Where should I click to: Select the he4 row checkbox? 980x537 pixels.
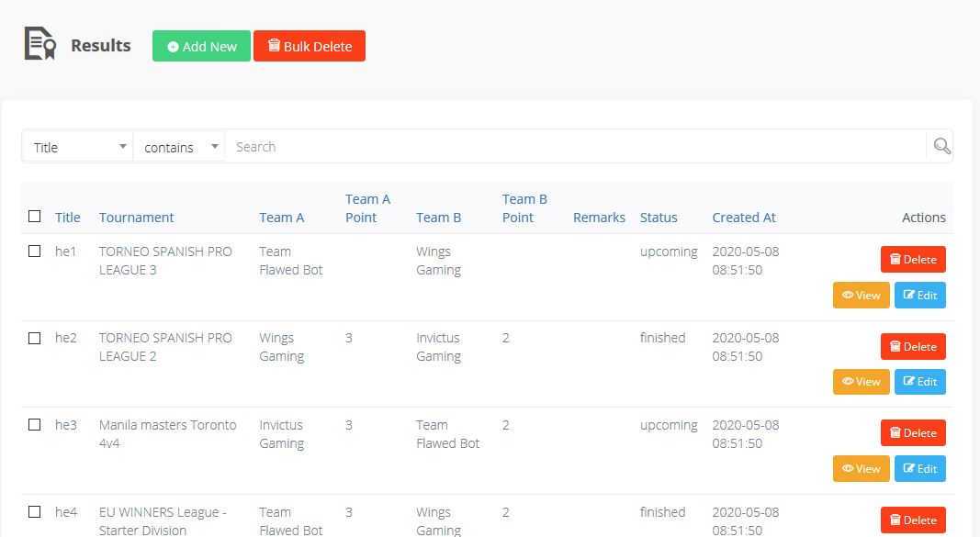pyautogui.click(x=34, y=512)
